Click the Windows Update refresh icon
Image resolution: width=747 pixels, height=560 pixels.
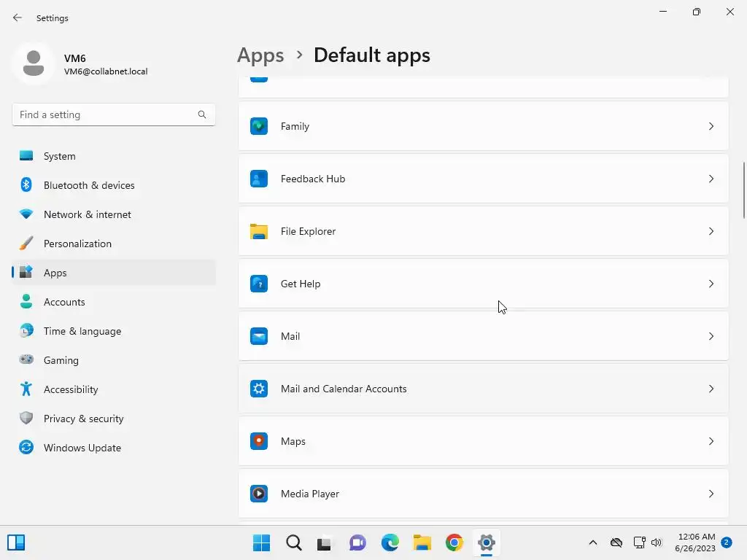(26, 447)
